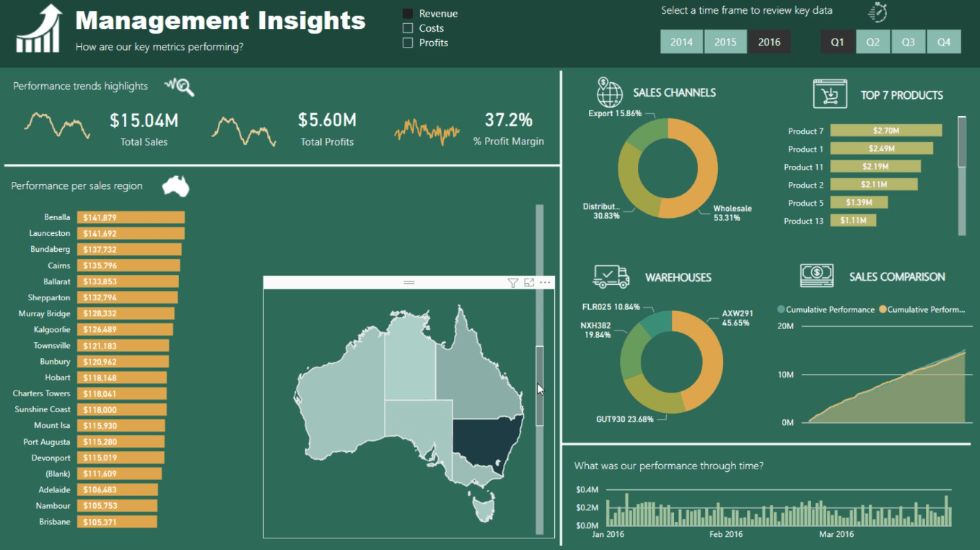Click the delivery truck Warehouses icon

[611, 276]
